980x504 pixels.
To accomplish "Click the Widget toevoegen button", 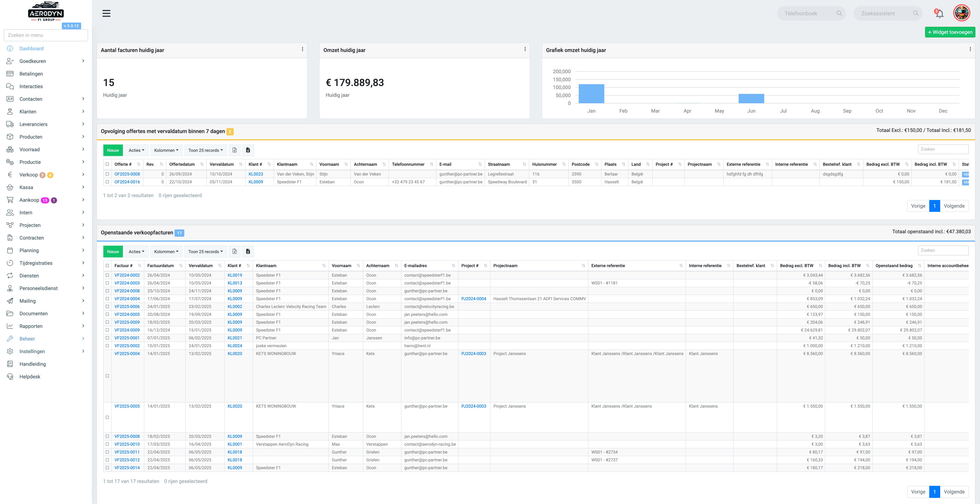I will pyautogui.click(x=950, y=32).
